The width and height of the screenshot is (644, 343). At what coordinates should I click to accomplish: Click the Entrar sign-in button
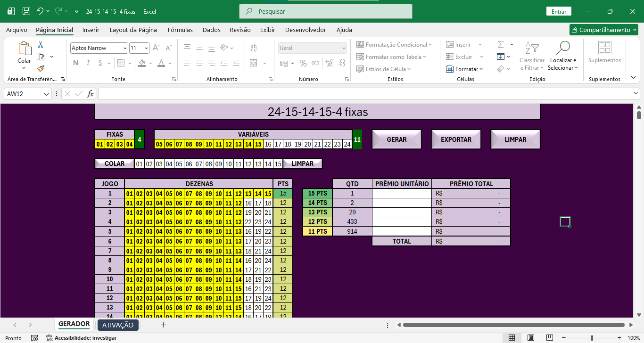(559, 11)
